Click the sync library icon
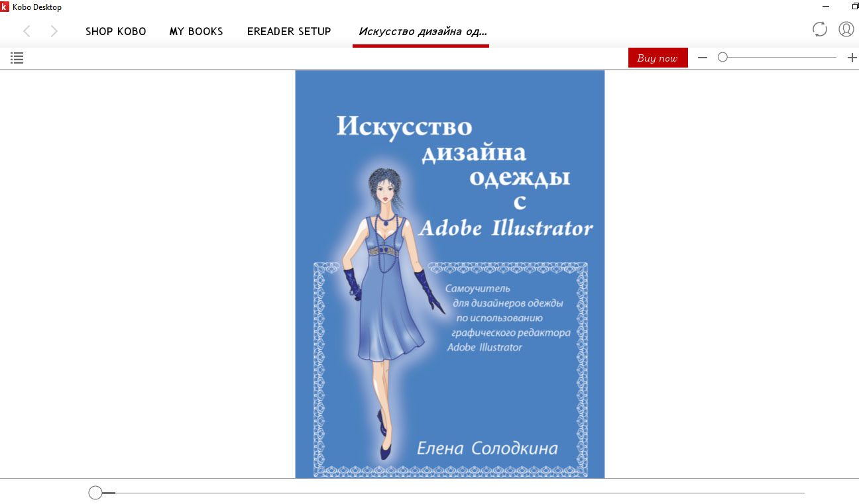 coord(820,29)
